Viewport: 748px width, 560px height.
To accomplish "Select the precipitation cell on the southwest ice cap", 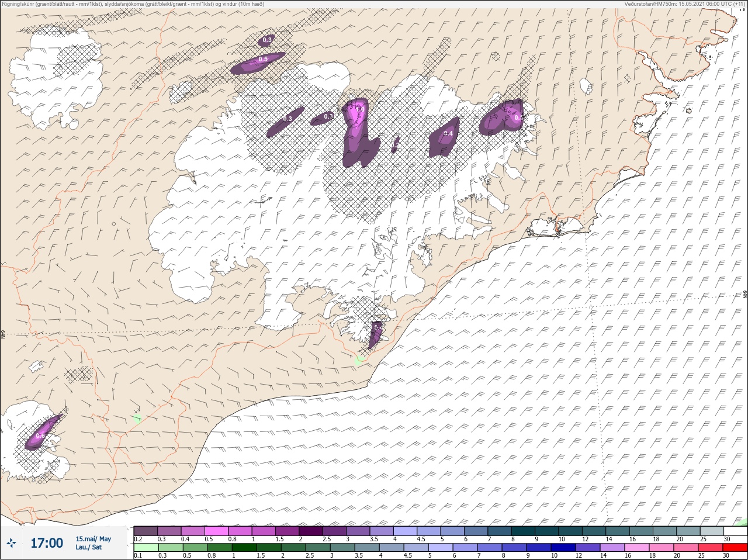I will pyautogui.click(x=43, y=433).
